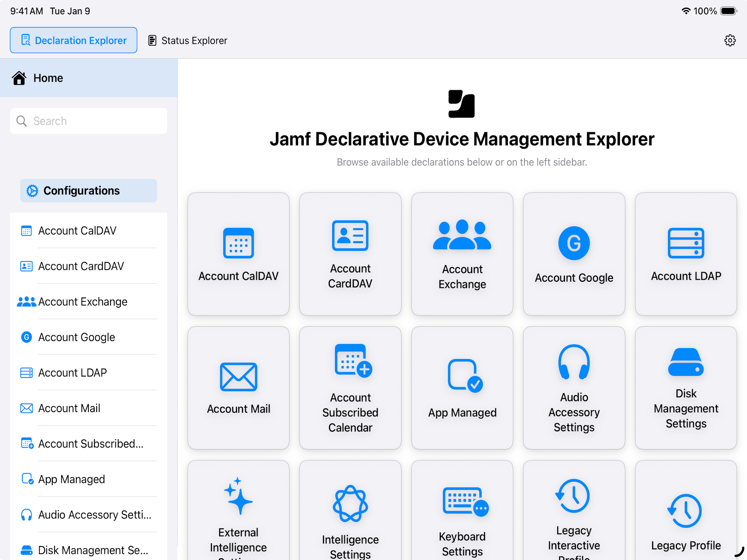Open the settings gear icon

[730, 40]
